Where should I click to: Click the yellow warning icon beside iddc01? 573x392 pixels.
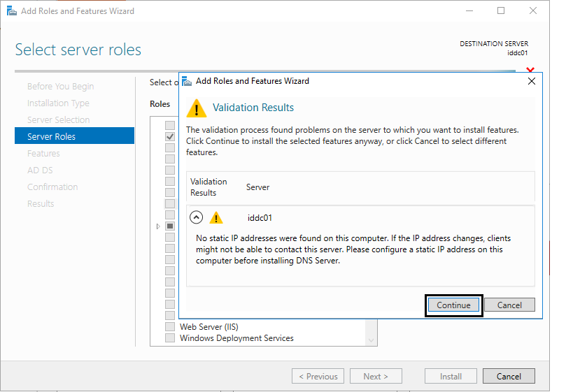(216, 218)
